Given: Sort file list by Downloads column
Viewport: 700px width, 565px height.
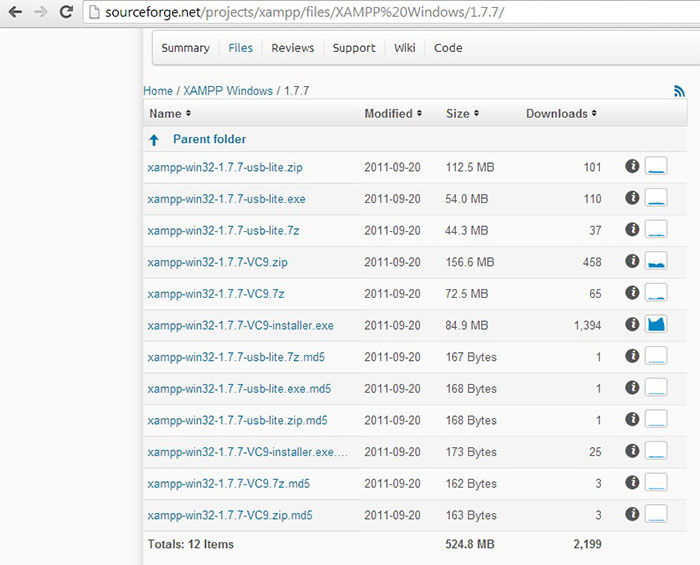Looking at the screenshot, I should coord(561,114).
